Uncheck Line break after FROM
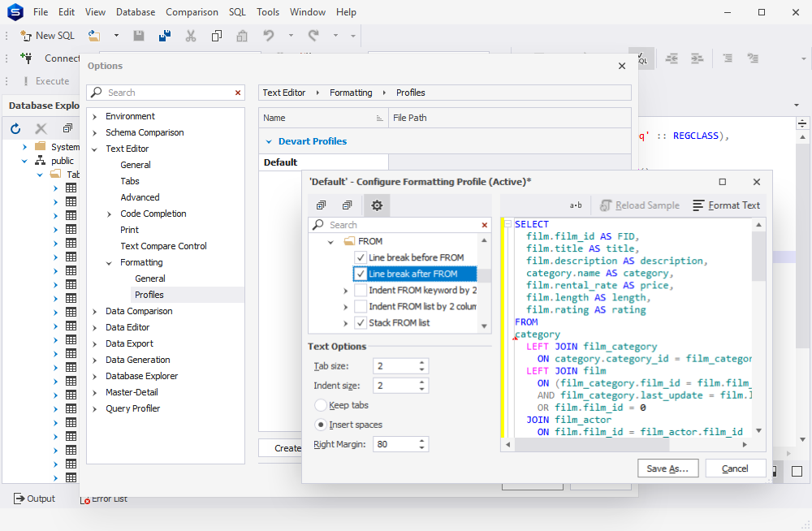The width and height of the screenshot is (812, 531). pyautogui.click(x=362, y=274)
